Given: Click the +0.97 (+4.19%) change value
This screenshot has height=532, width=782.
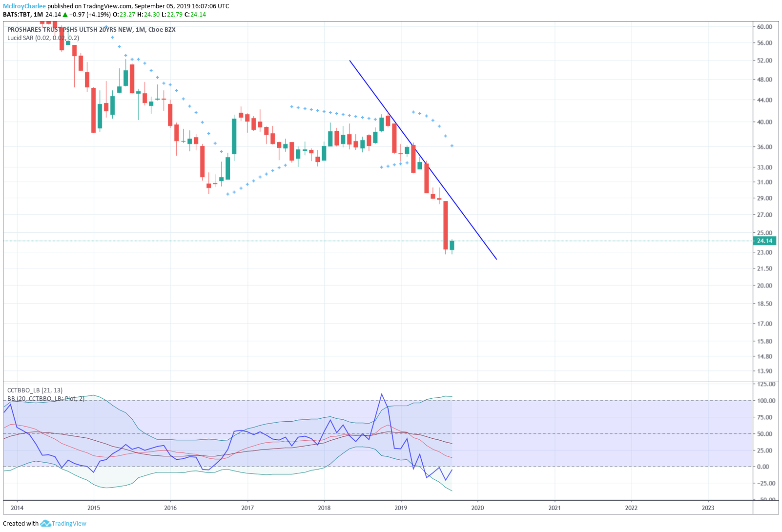Looking at the screenshot, I should [x=90, y=14].
